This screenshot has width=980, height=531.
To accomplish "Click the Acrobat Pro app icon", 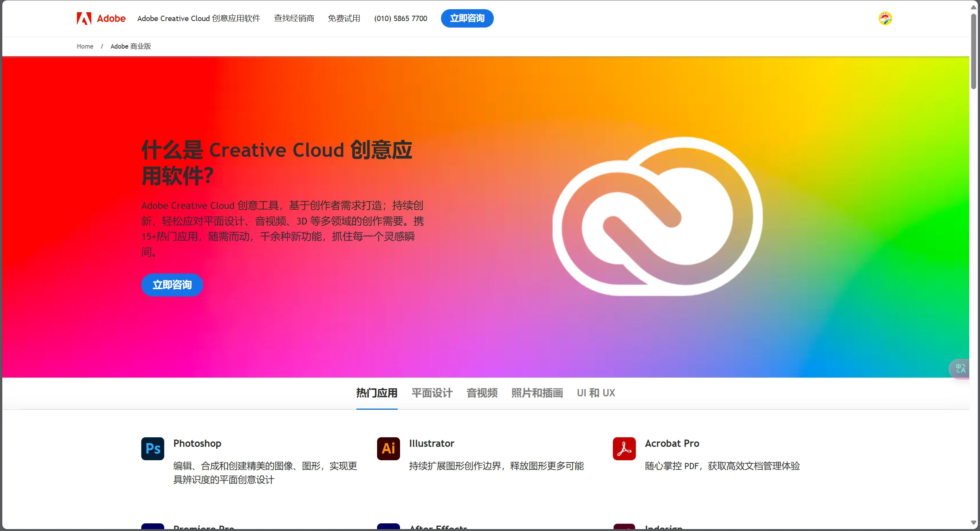I will (624, 448).
